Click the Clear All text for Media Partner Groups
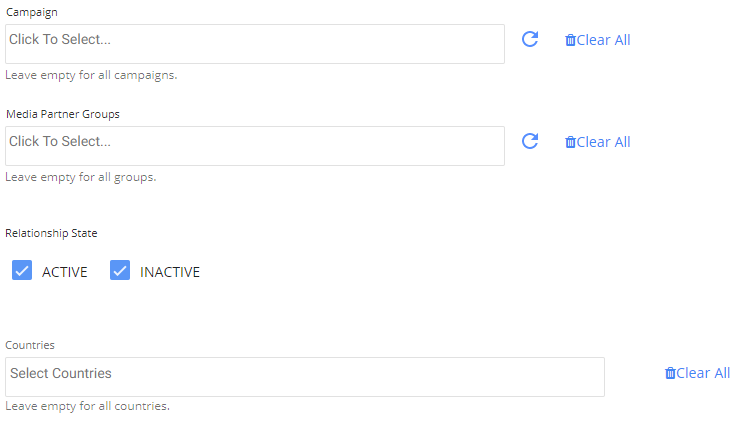Image resolution: width=752 pixels, height=438 pixels. pos(604,142)
